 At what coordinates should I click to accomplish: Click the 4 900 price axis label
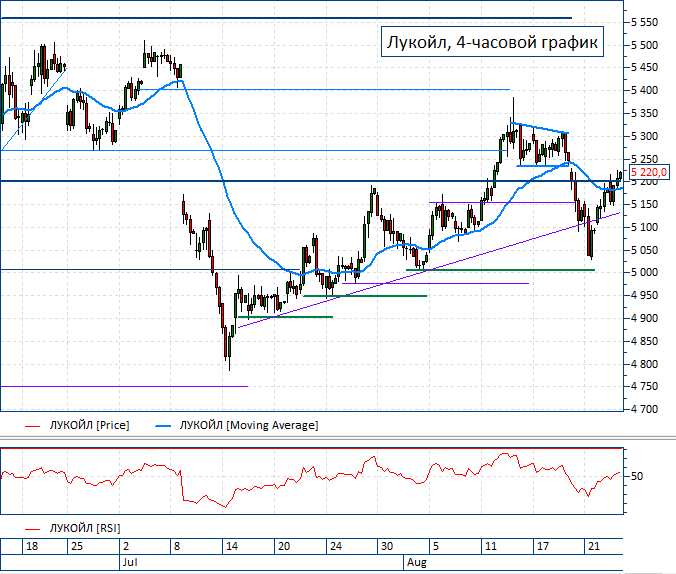(x=645, y=318)
